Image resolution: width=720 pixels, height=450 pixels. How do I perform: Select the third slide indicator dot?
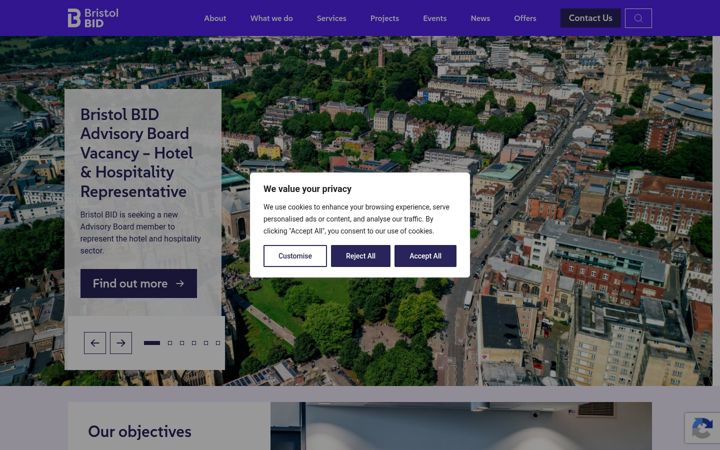coord(182,343)
